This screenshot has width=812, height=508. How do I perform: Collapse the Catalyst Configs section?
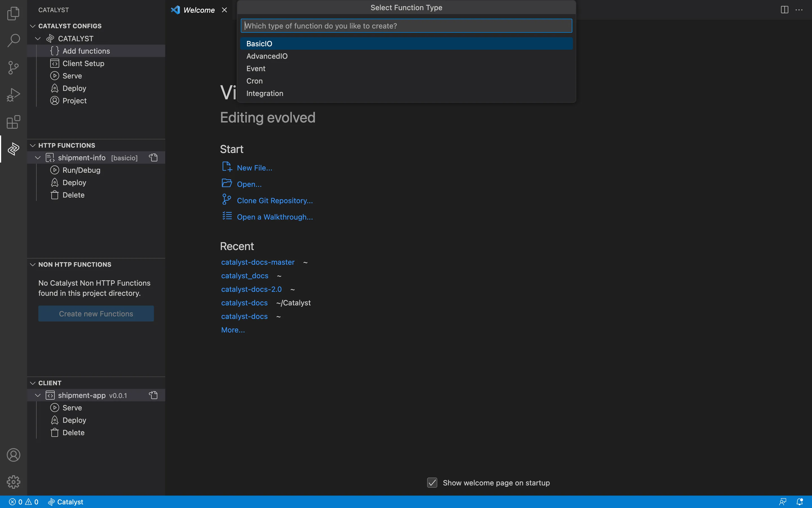pyautogui.click(x=32, y=26)
